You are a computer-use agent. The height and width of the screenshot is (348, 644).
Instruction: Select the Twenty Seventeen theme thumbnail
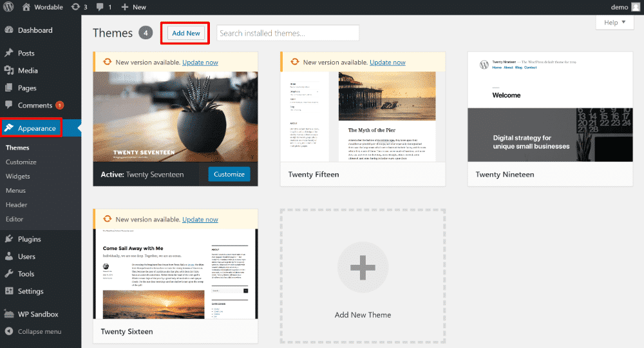175,117
